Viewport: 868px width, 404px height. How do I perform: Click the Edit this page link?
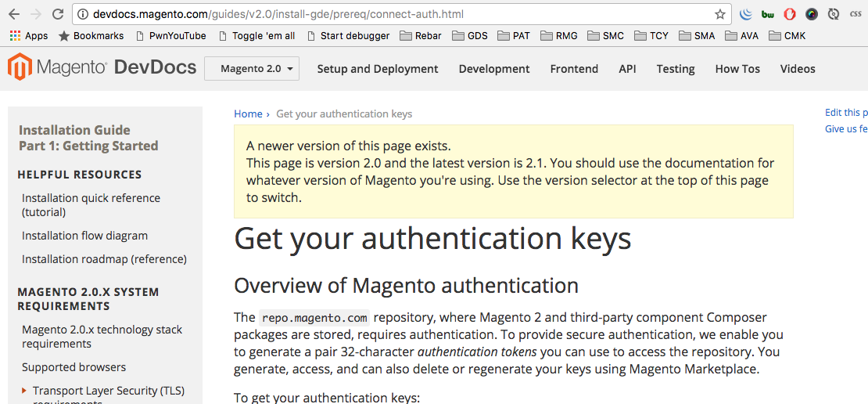click(x=846, y=113)
